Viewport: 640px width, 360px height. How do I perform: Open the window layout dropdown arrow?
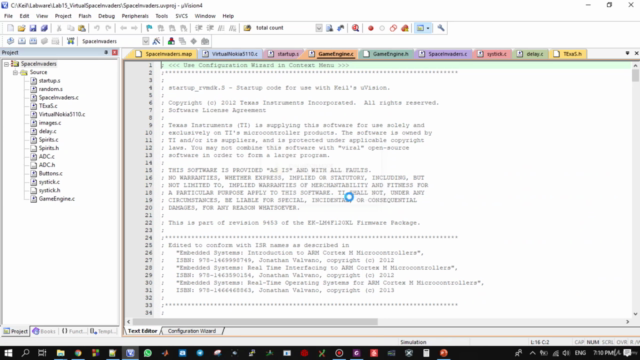428,28
